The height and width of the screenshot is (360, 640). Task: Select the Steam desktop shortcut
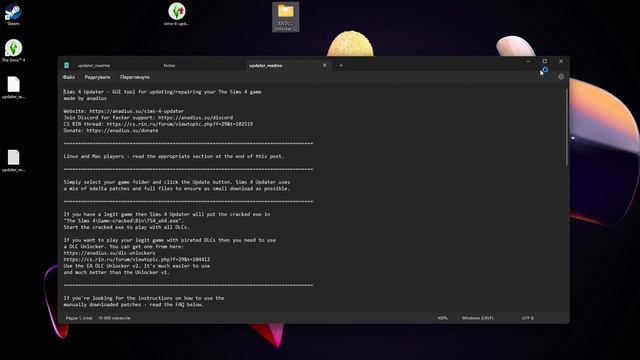pos(13,15)
